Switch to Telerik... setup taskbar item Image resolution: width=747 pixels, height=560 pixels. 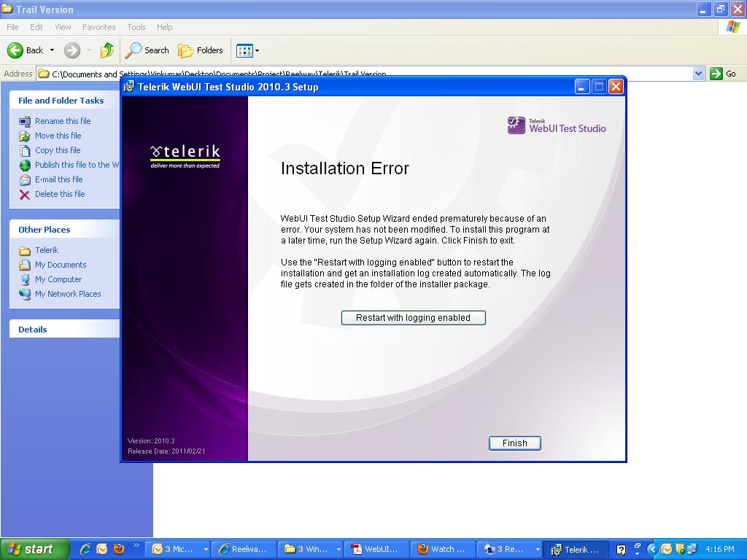pos(576,549)
